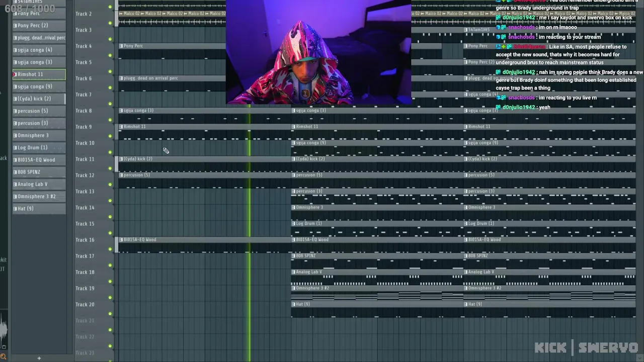Choose (Cyda) kick (2) in the pattern list

tap(39, 99)
